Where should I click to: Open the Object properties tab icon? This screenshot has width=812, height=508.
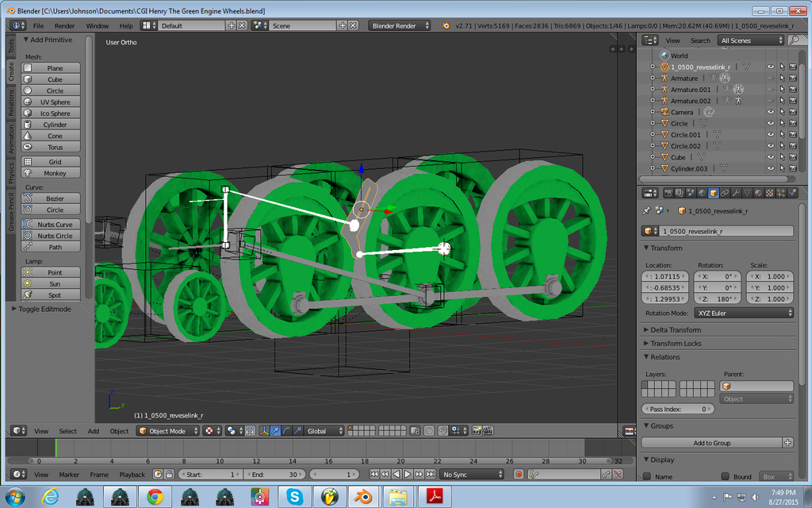pos(714,193)
